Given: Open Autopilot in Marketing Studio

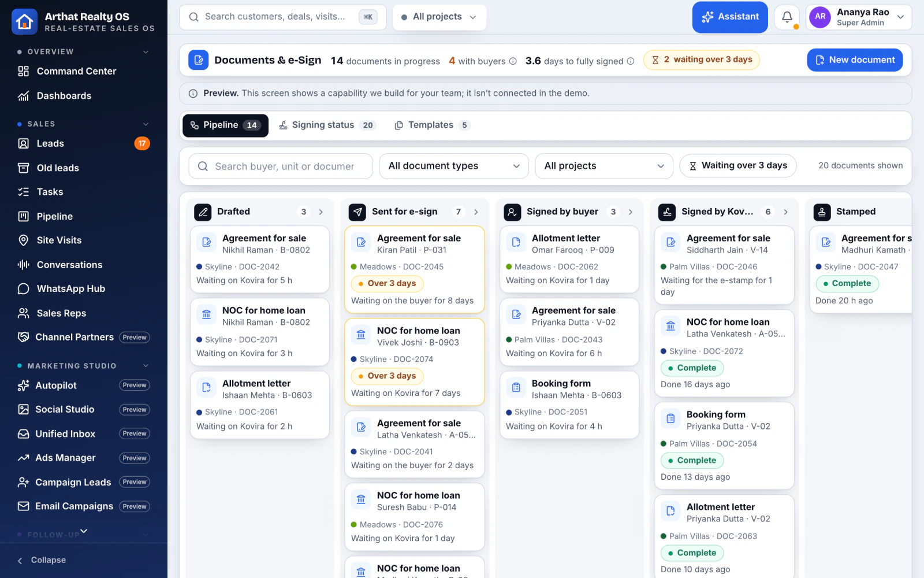Looking at the screenshot, I should 84,386.
